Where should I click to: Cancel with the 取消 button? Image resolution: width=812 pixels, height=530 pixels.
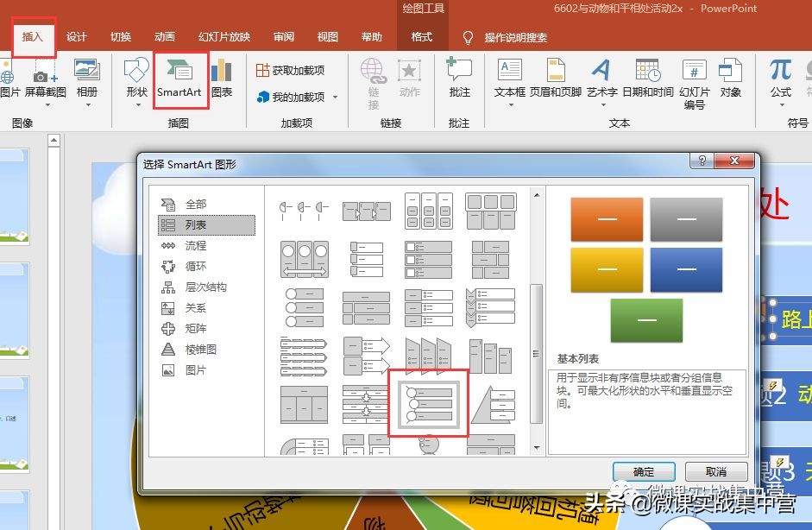click(x=716, y=472)
